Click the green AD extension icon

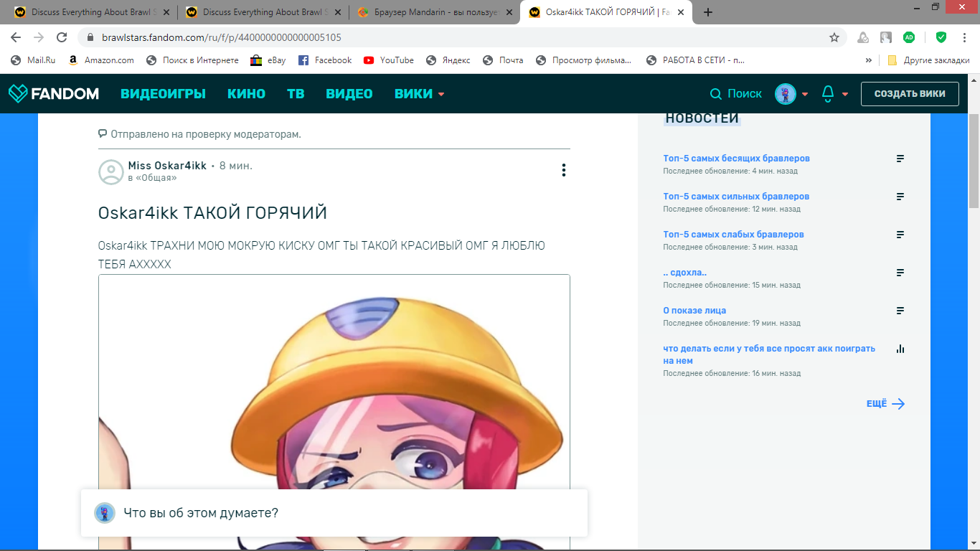(909, 37)
